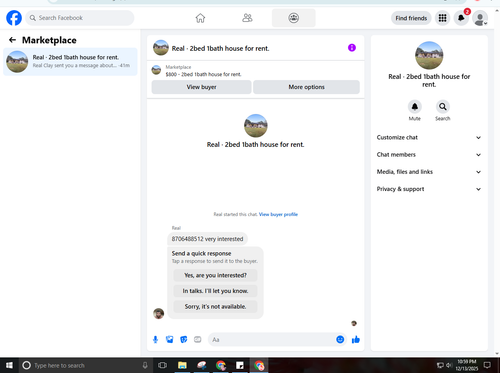Open conversation info purple icon
Viewport: 500px width, 373px height.
coord(352,48)
